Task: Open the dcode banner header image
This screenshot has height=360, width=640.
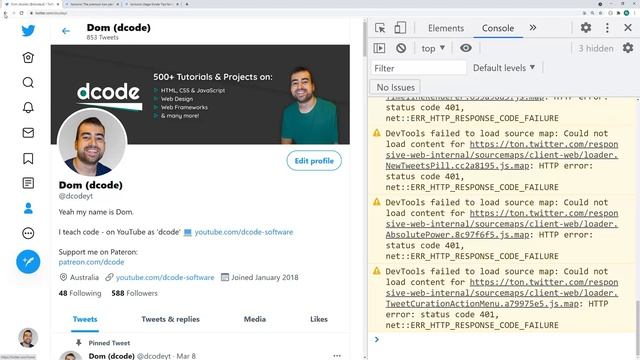Action: pyautogui.click(x=200, y=94)
